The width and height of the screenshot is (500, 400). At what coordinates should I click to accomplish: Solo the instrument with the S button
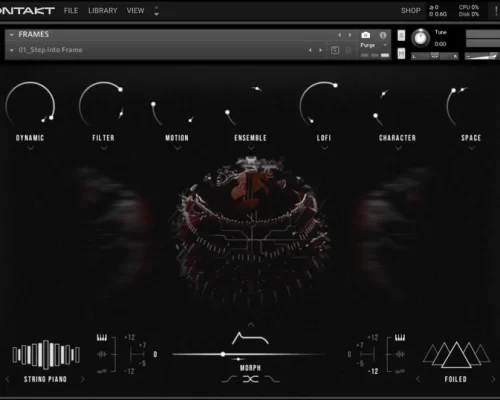click(401, 35)
